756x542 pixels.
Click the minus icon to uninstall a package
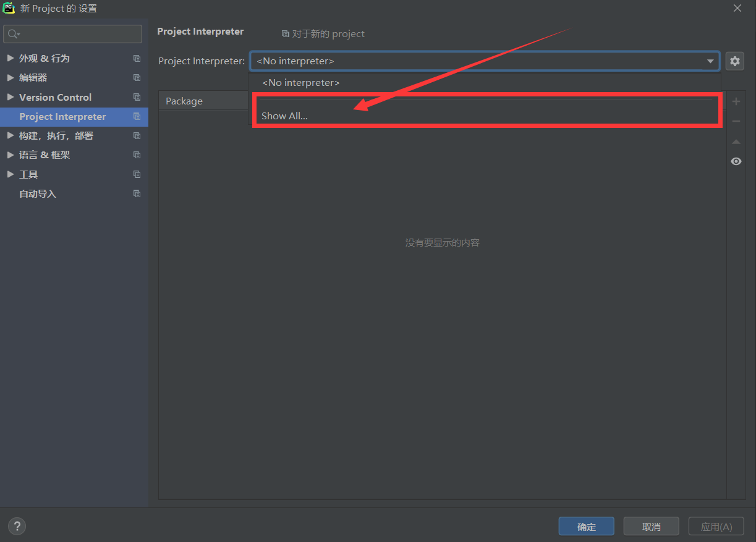click(x=736, y=121)
